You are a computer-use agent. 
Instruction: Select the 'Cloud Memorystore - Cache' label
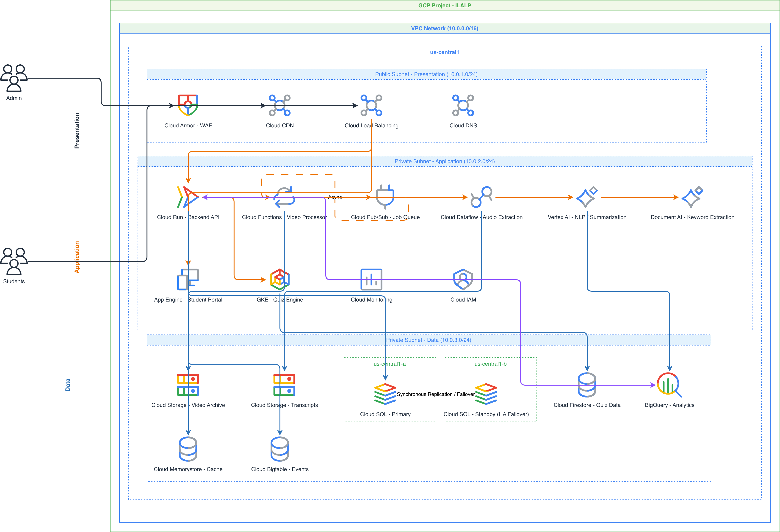tap(188, 469)
